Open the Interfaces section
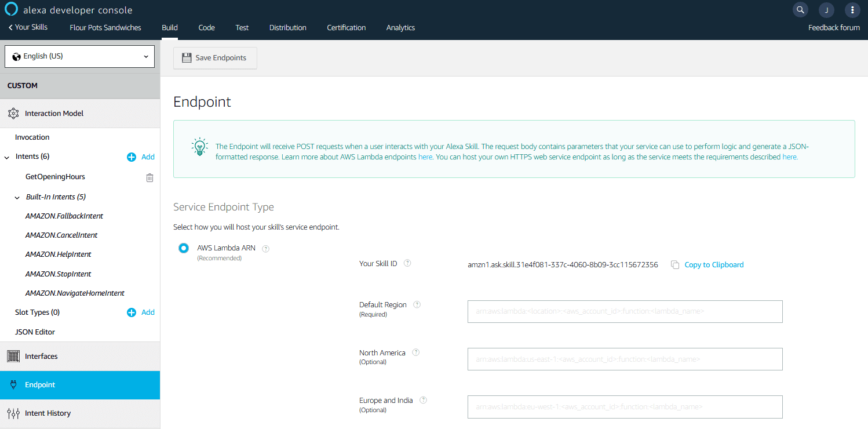The width and height of the screenshot is (868, 429). [x=80, y=357]
